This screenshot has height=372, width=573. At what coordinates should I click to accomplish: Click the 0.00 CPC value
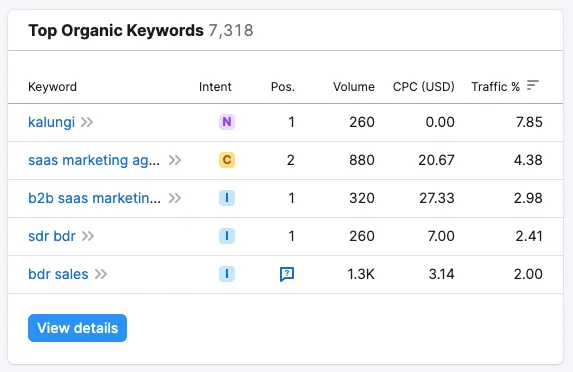click(x=440, y=122)
